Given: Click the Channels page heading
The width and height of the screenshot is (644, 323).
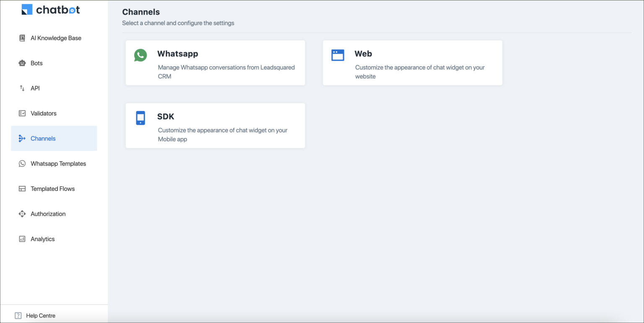Looking at the screenshot, I should 141,12.
